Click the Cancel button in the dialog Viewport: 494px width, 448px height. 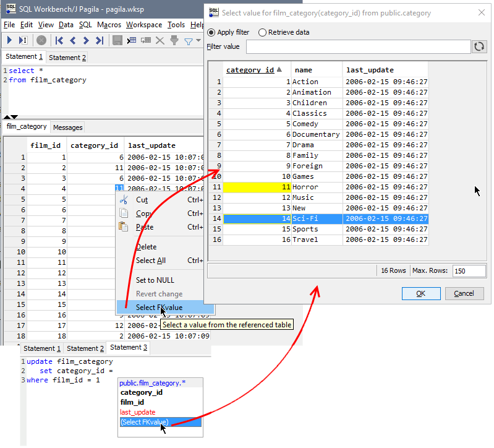point(464,293)
